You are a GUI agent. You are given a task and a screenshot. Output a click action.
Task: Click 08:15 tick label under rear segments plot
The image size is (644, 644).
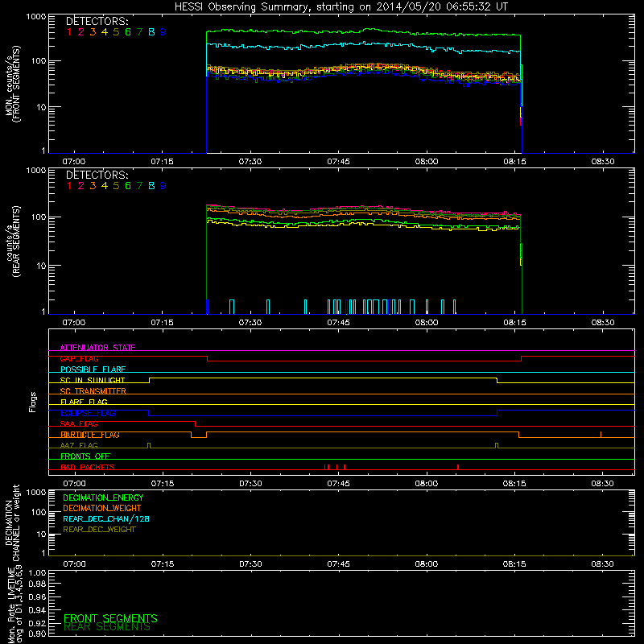coord(514,323)
